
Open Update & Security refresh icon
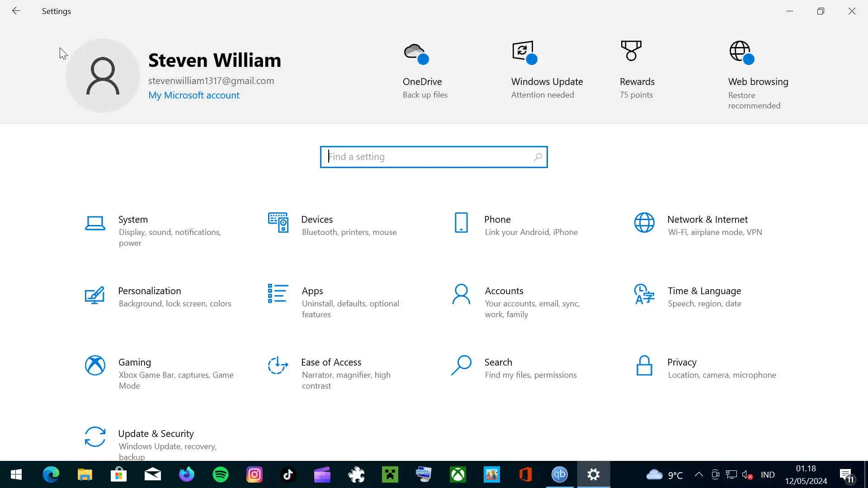95,436
